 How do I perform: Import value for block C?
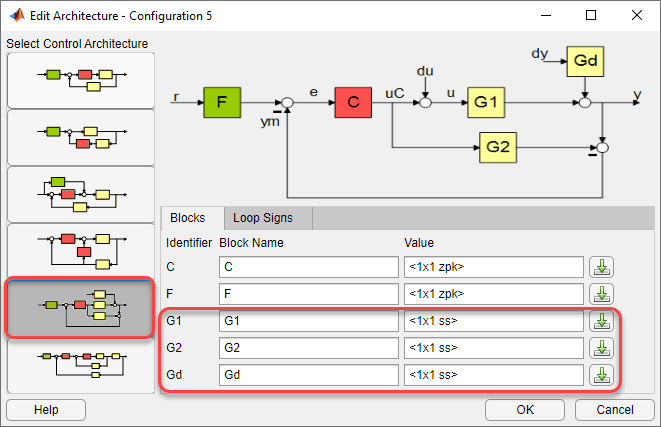pyautogui.click(x=601, y=267)
